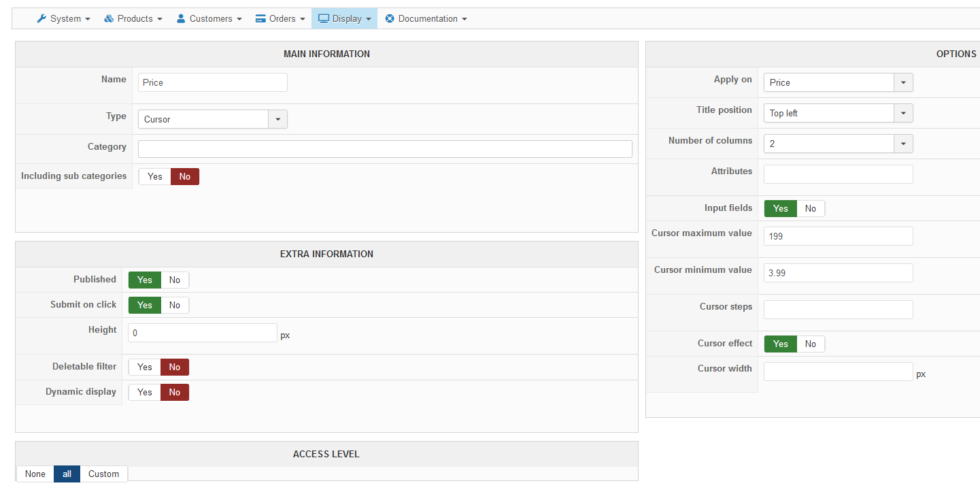The height and width of the screenshot is (492, 980).
Task: Click the System wrench icon
Action: point(41,19)
